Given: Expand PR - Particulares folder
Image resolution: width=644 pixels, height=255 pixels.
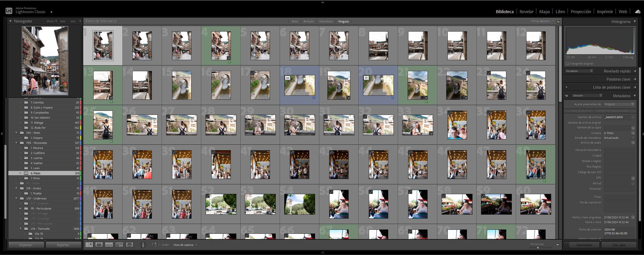Looking at the screenshot, I should pyautogui.click(x=20, y=209).
